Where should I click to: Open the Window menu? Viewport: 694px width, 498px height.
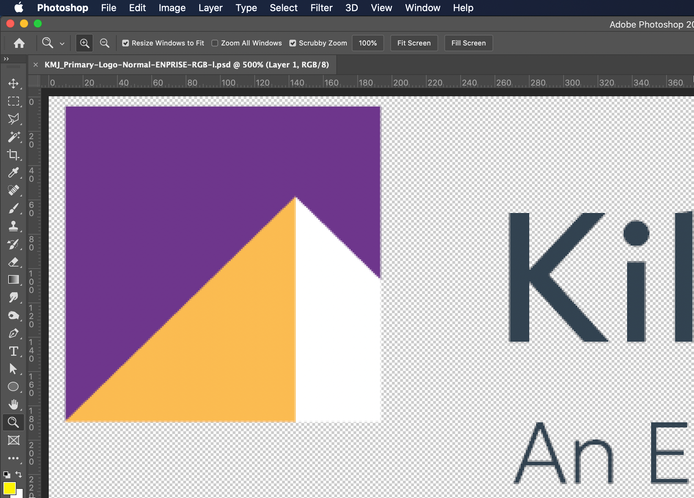click(422, 8)
